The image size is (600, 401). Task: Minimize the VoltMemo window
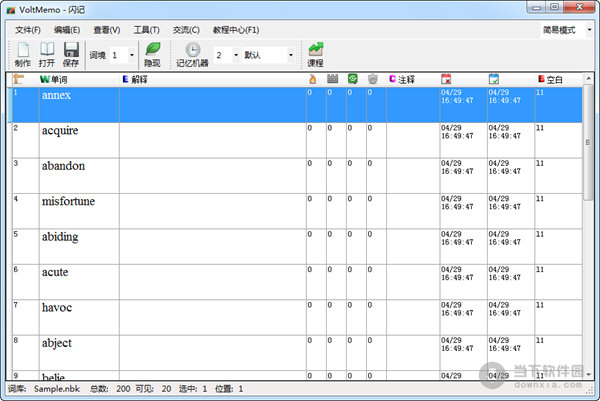[536, 7]
